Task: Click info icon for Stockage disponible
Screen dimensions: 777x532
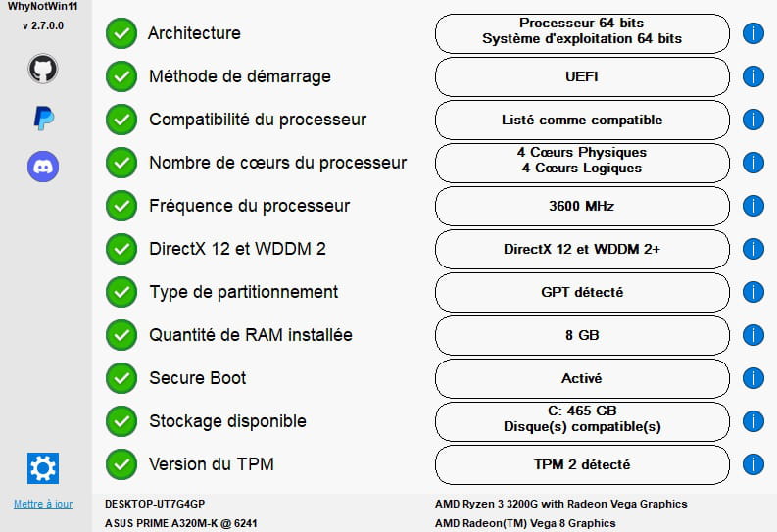Action: (x=753, y=421)
